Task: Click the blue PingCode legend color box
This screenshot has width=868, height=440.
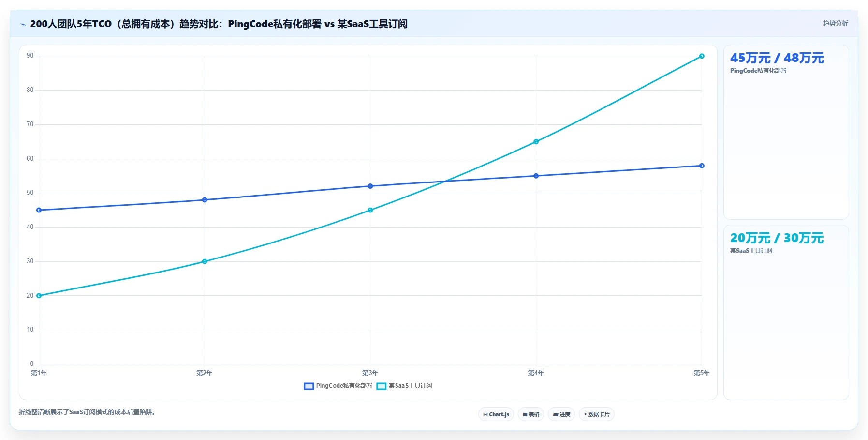Action: (309, 386)
